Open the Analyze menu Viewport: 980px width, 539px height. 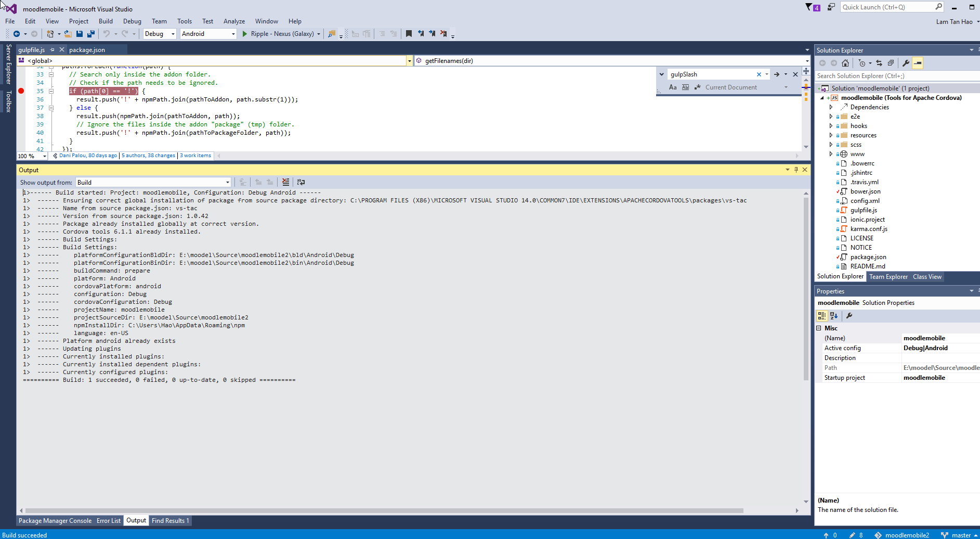(x=234, y=21)
